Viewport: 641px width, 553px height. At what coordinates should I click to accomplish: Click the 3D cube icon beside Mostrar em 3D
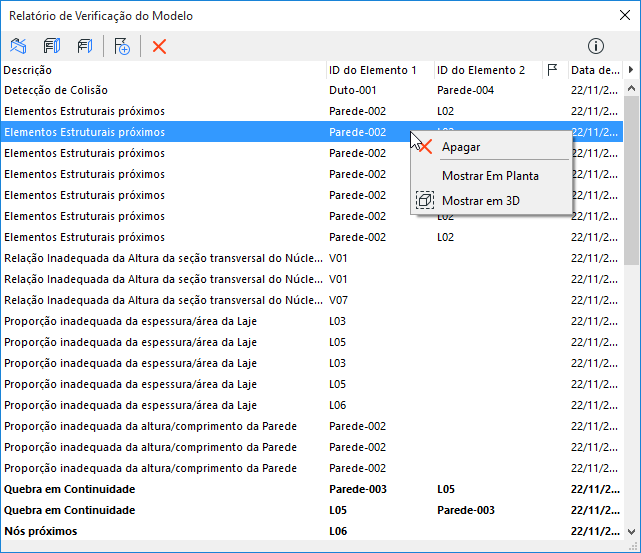tap(425, 200)
